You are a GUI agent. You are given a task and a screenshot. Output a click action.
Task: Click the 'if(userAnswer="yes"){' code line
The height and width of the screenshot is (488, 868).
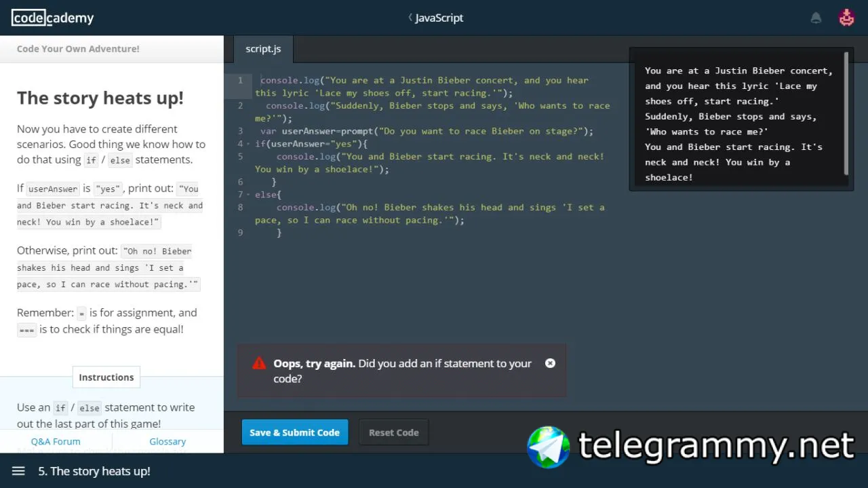(311, 144)
